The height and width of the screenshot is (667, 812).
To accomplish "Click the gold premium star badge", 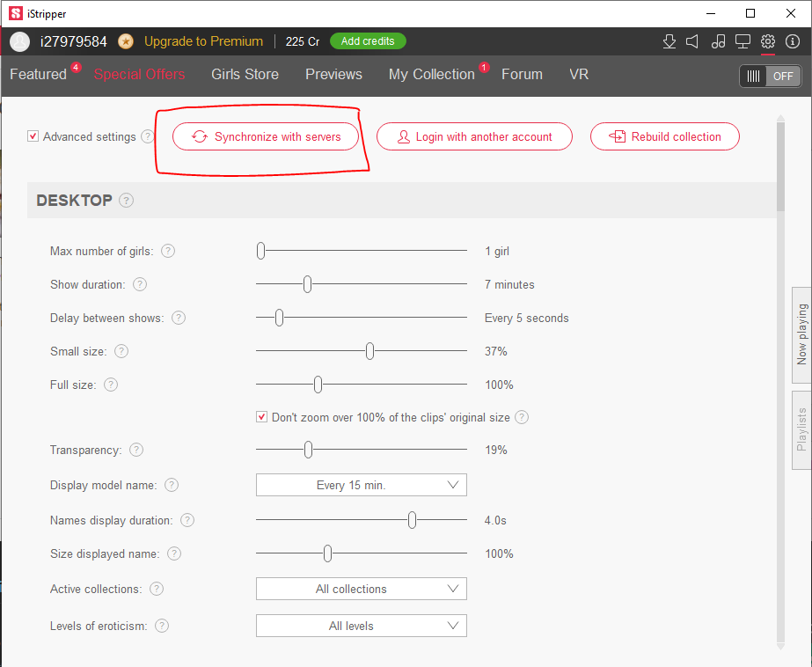I will coord(125,41).
